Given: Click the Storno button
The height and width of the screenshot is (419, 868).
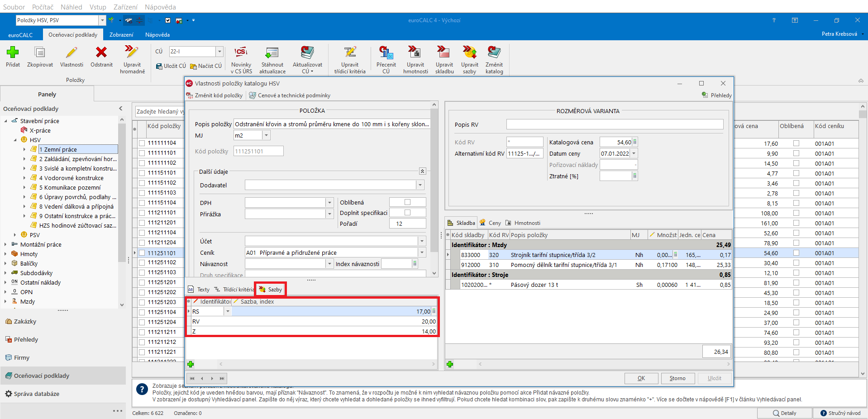Looking at the screenshot, I should [x=677, y=378].
